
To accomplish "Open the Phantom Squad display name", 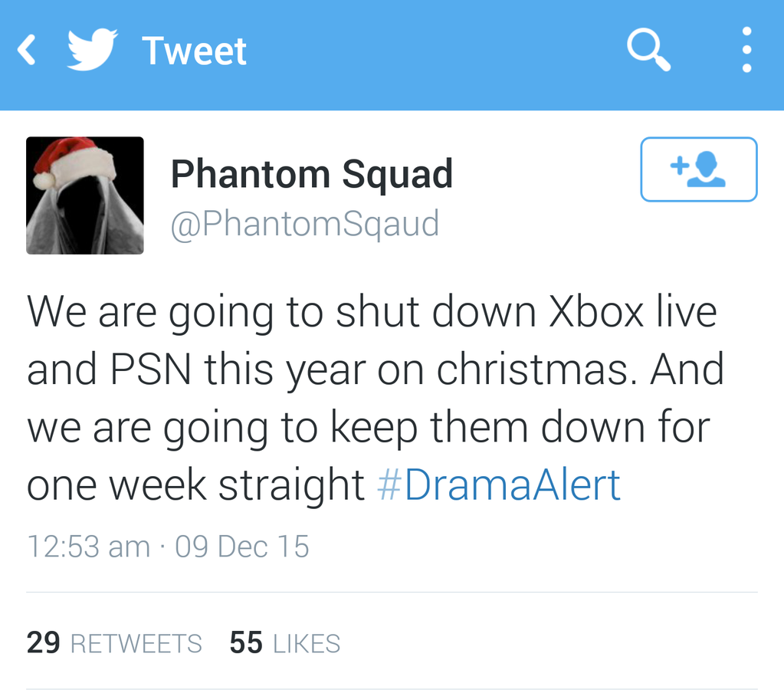I will click(312, 174).
